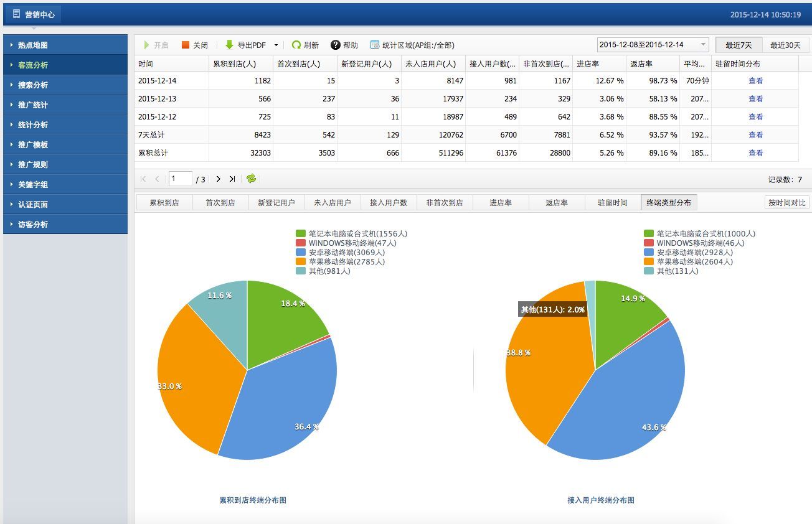
Task: Toggle the last 30 days range button
Action: [x=785, y=45]
